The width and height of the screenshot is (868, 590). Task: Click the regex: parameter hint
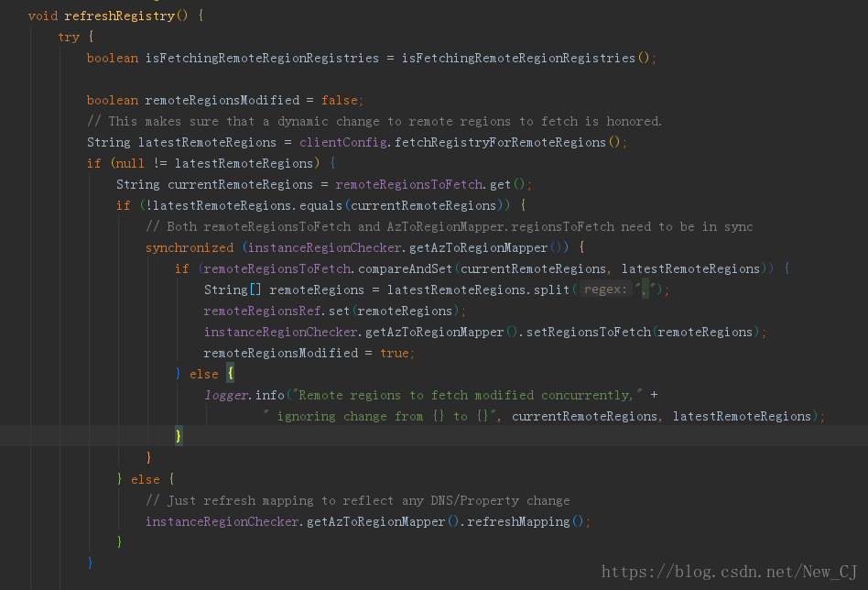click(605, 290)
